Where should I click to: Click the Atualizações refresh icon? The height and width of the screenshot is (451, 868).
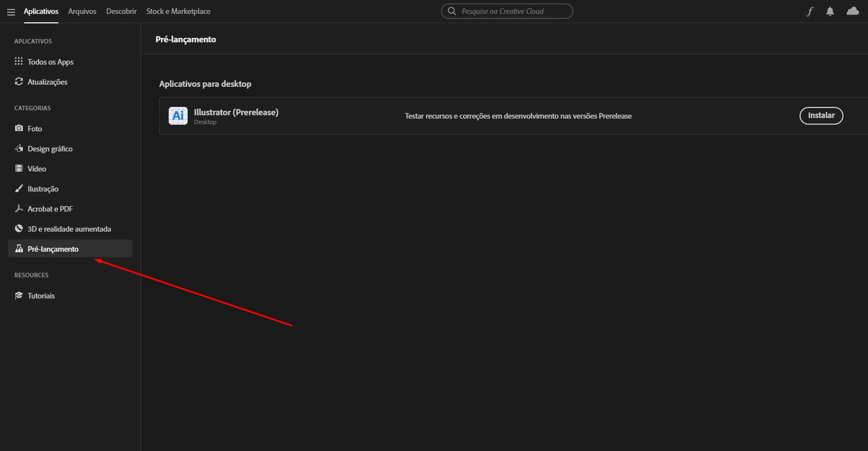18,82
